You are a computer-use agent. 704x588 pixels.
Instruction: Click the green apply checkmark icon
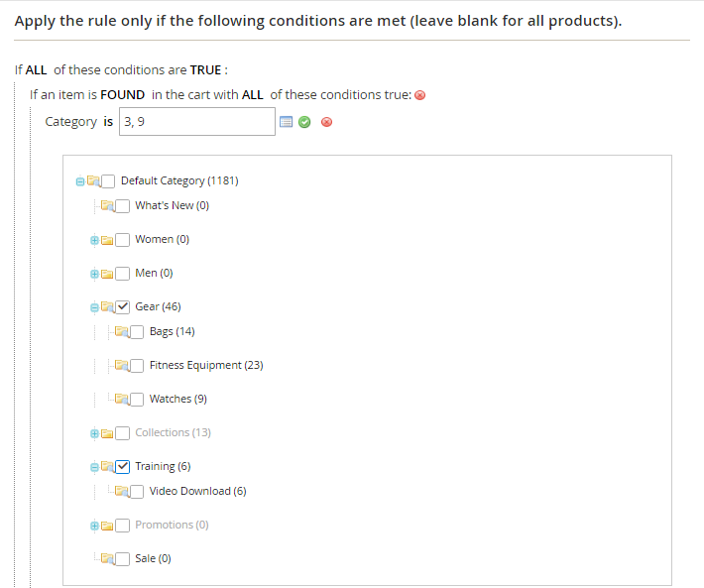coord(304,122)
